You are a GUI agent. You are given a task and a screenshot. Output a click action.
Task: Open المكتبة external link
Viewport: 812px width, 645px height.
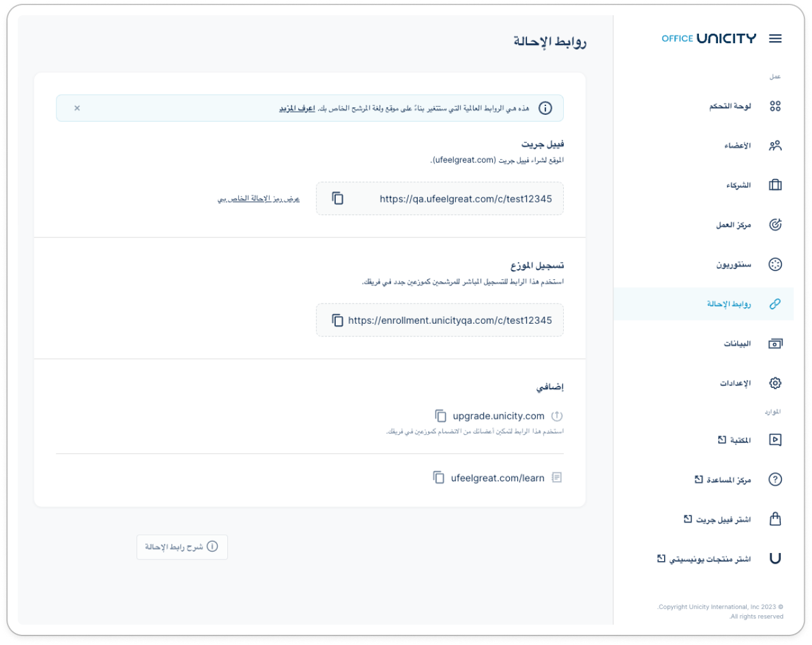735,440
